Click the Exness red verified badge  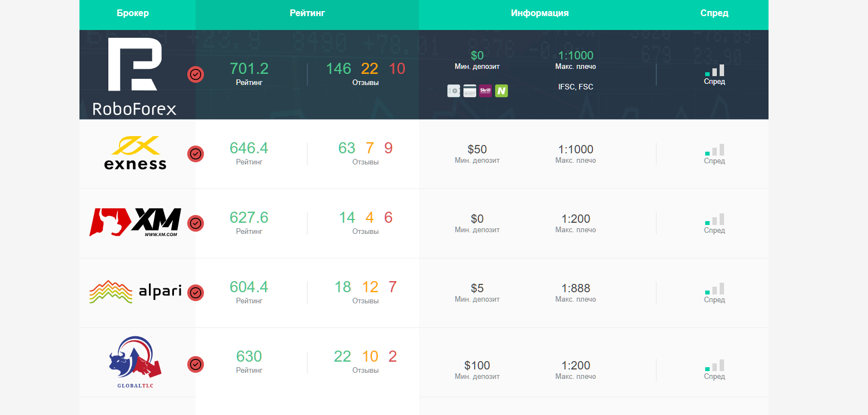coord(196,154)
